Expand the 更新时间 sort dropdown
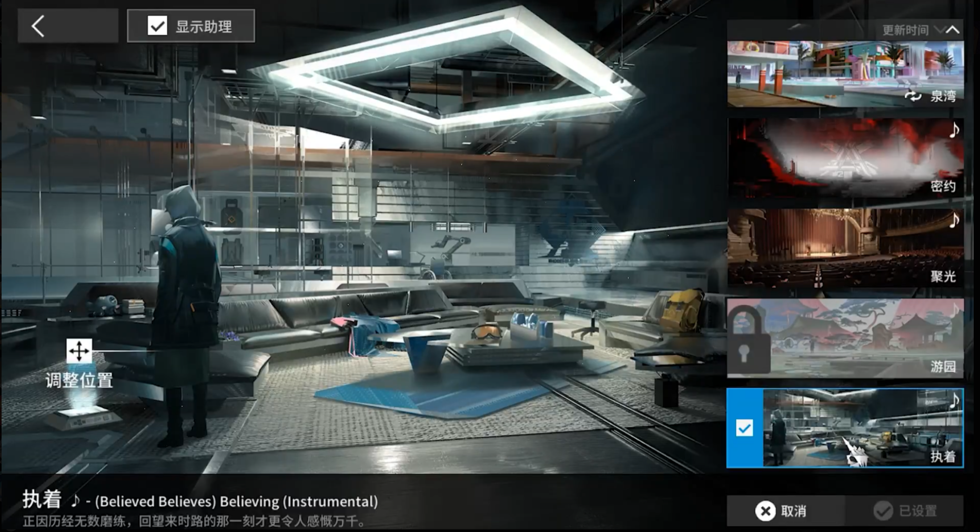Viewport: 980px width, 532px height. [x=913, y=30]
